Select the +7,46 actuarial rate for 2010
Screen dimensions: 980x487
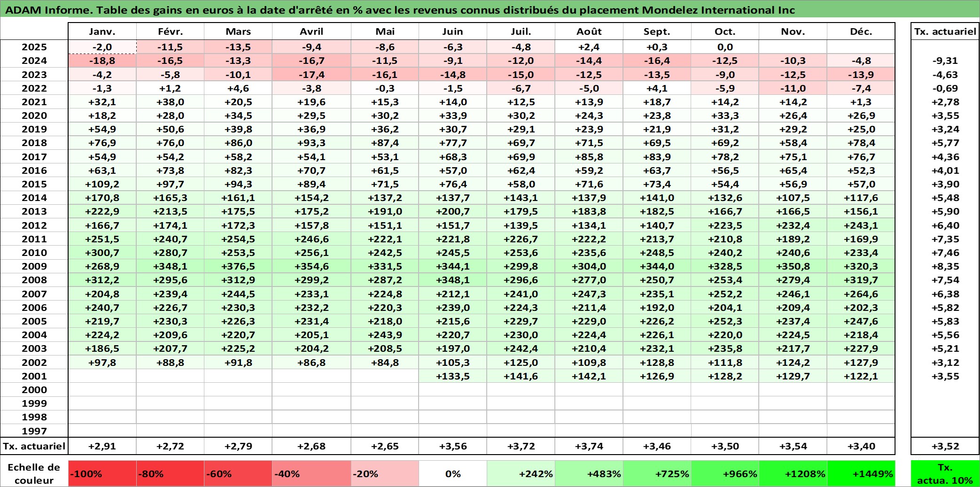tap(945, 253)
